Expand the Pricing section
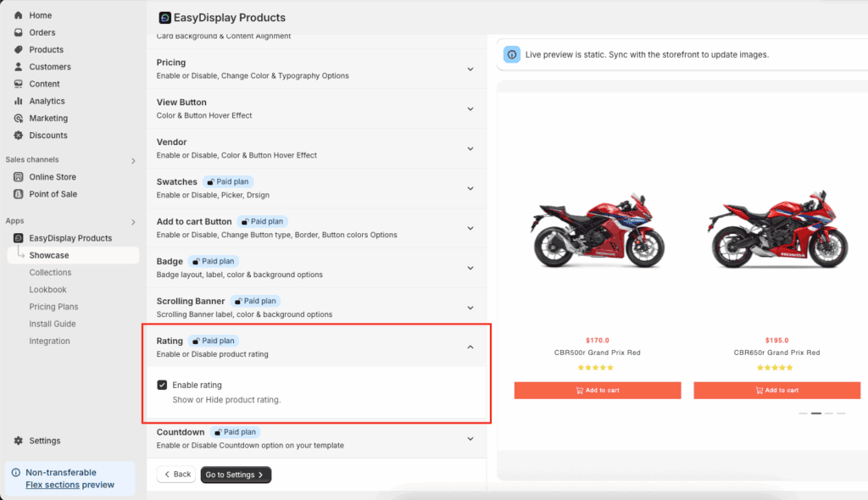 click(x=470, y=69)
